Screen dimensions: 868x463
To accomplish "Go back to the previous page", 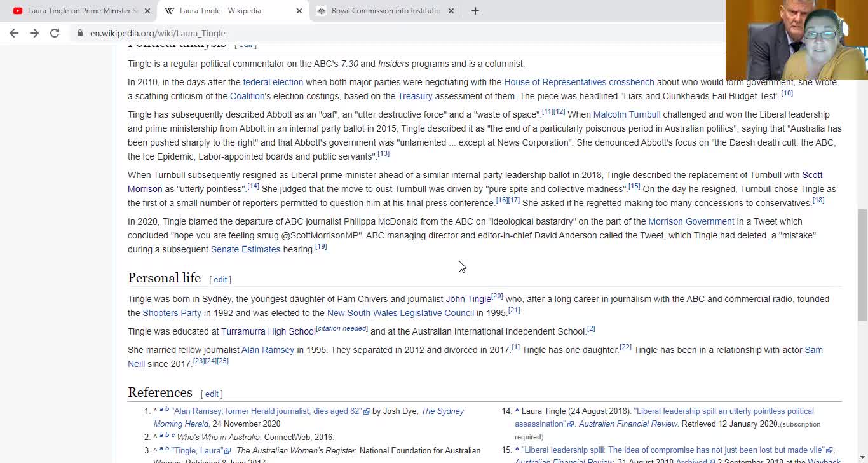I will click(x=14, y=33).
